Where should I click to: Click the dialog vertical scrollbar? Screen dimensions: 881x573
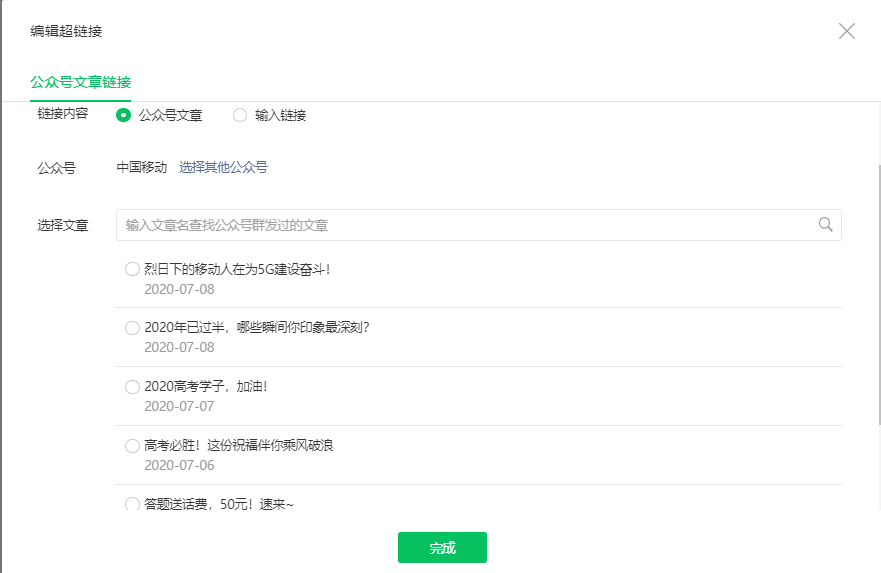point(879,294)
